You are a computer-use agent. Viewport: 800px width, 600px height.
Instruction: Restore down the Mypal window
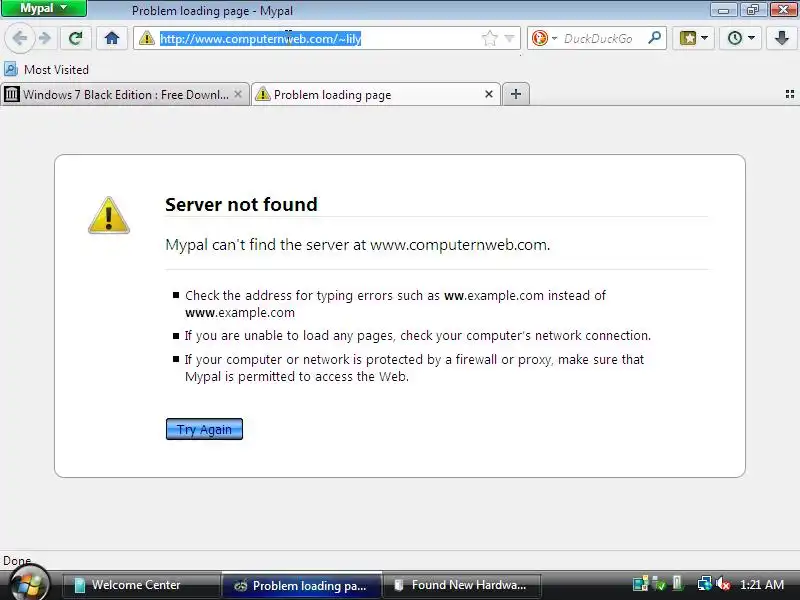coord(753,9)
